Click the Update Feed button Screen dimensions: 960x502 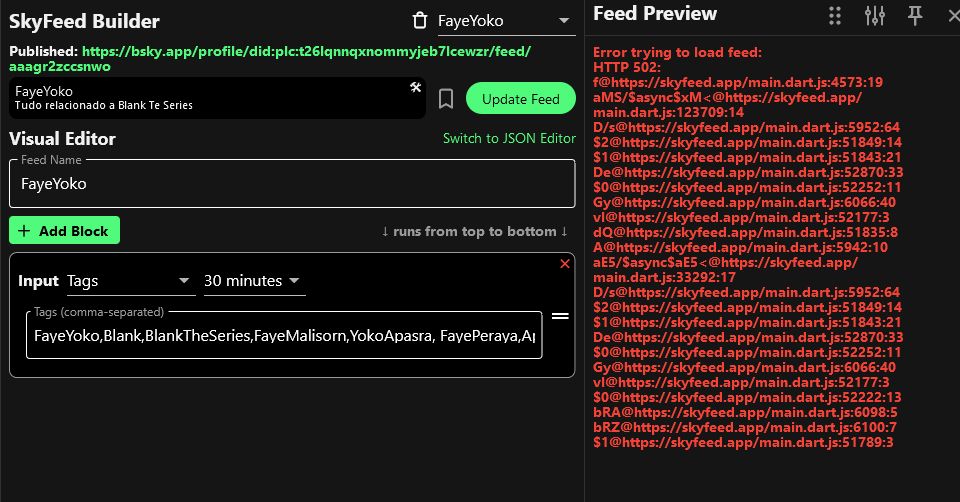520,99
